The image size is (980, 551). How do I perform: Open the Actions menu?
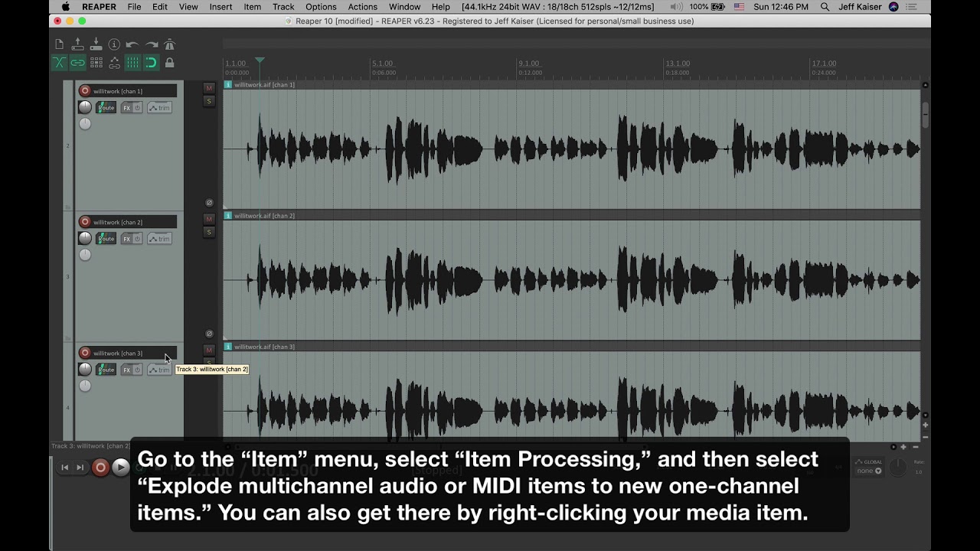point(362,7)
